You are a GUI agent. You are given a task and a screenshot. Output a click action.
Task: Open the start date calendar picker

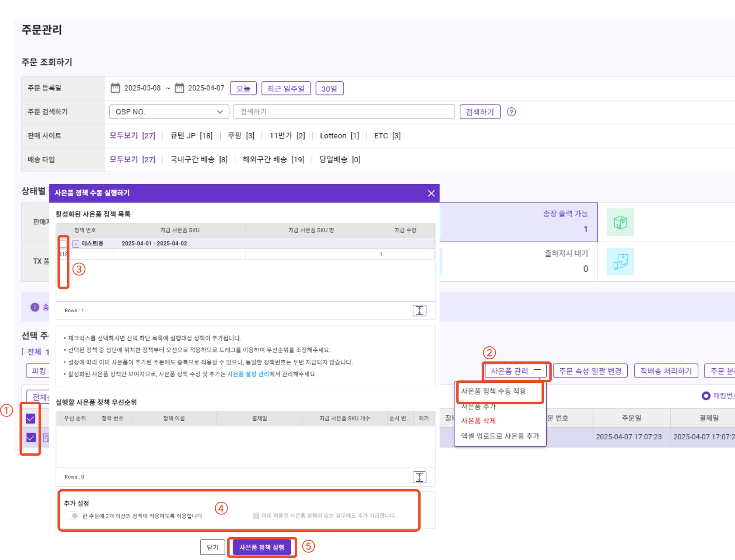(115, 88)
